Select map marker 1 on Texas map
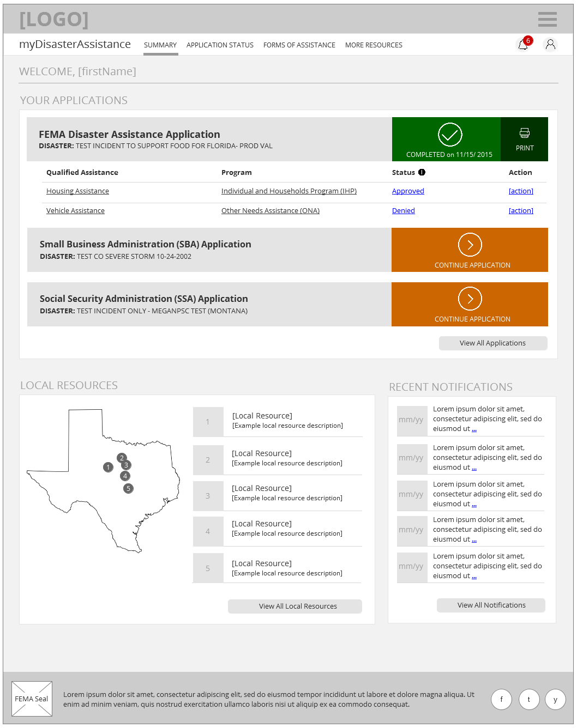The height and width of the screenshot is (728, 577). (x=108, y=467)
